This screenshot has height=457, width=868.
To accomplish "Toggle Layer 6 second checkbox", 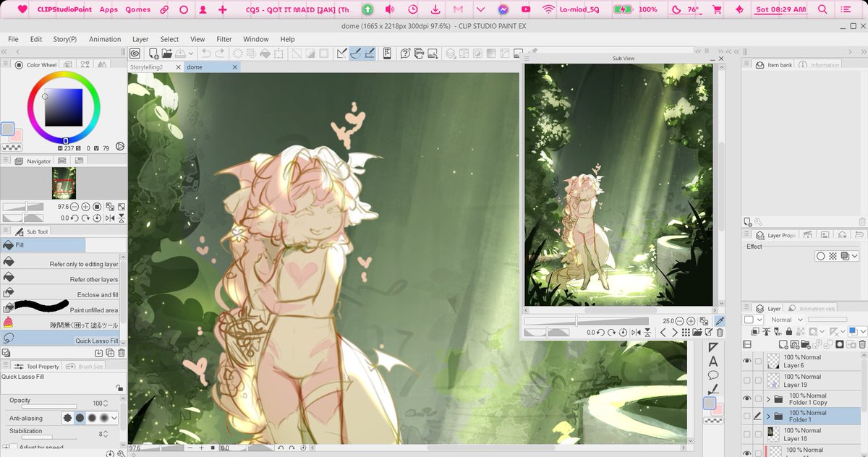I will (x=758, y=361).
